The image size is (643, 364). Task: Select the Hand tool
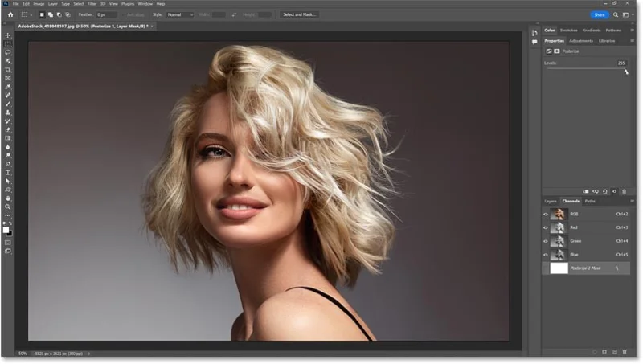click(8, 198)
